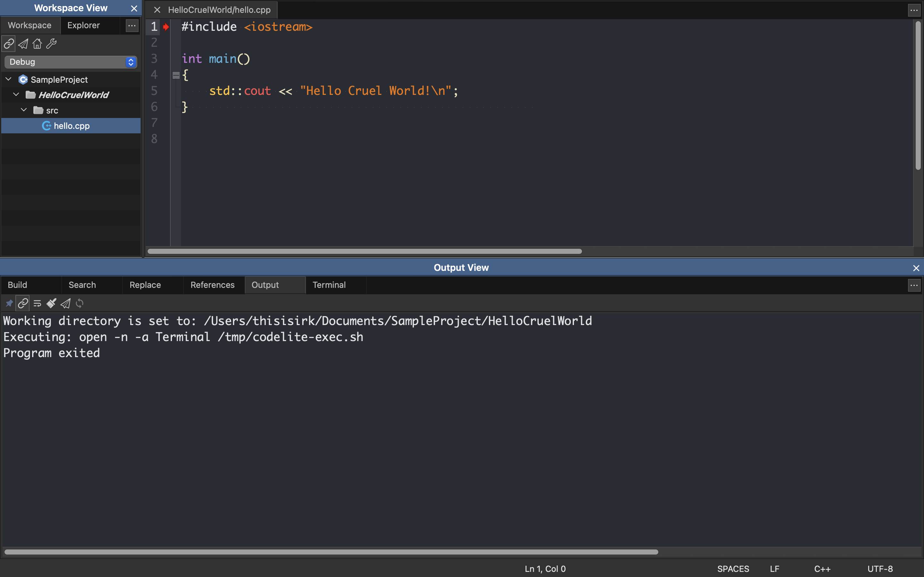Click the home icon in workspace toolbar
Screen dimensions: 924x577
point(37,44)
